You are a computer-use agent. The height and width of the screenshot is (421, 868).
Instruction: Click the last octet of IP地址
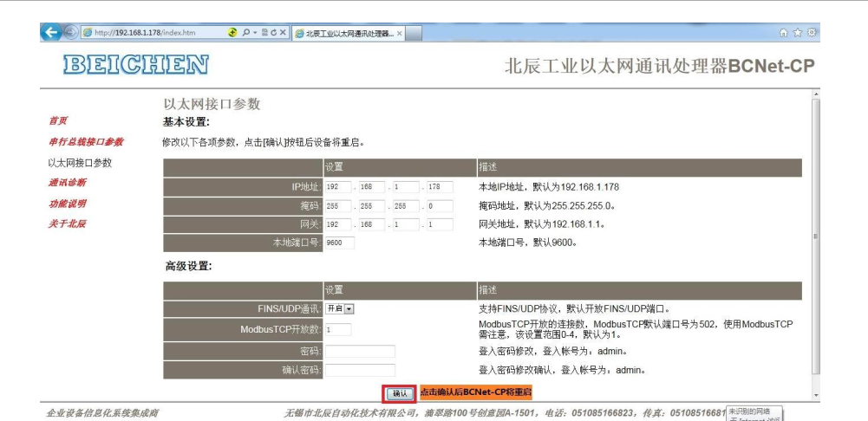tap(438, 187)
